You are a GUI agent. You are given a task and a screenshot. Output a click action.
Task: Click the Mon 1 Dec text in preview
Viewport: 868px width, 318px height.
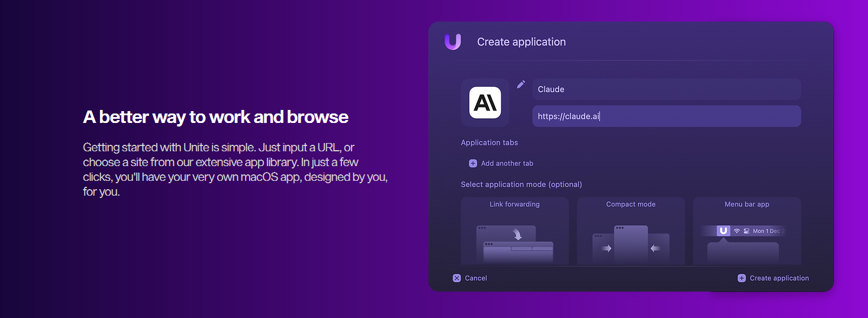pos(768,231)
